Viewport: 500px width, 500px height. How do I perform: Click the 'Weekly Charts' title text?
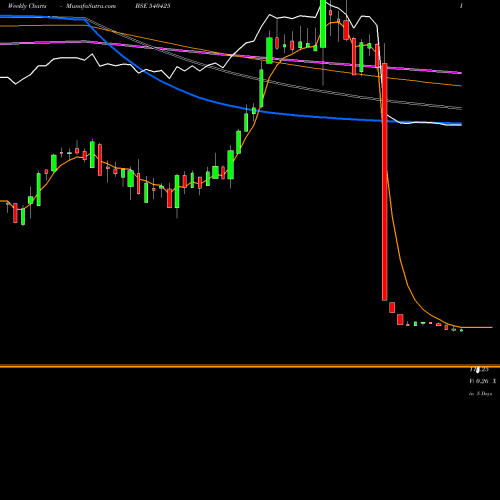coord(27,6)
